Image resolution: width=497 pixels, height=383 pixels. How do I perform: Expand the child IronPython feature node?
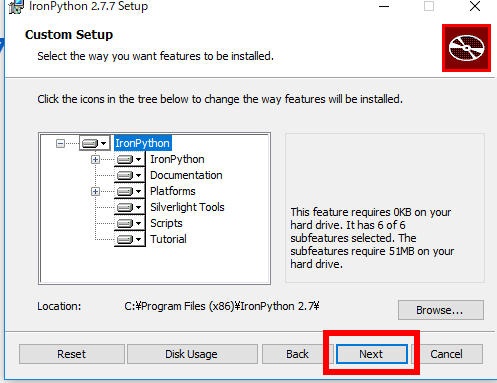95,160
